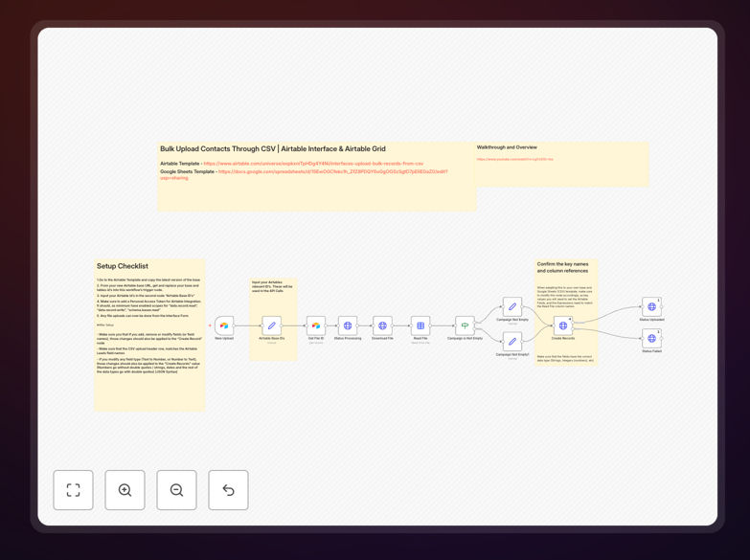Click the Confirm the key names heading
Screen dimensions: 750x560
pos(562,267)
